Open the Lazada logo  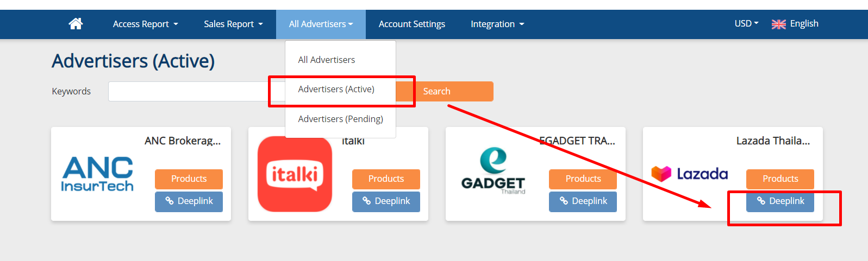coord(689,174)
